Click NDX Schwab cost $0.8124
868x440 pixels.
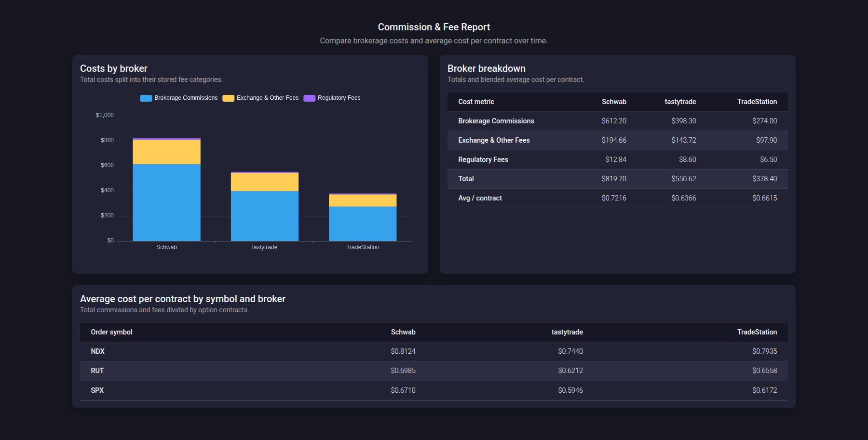pyautogui.click(x=403, y=351)
